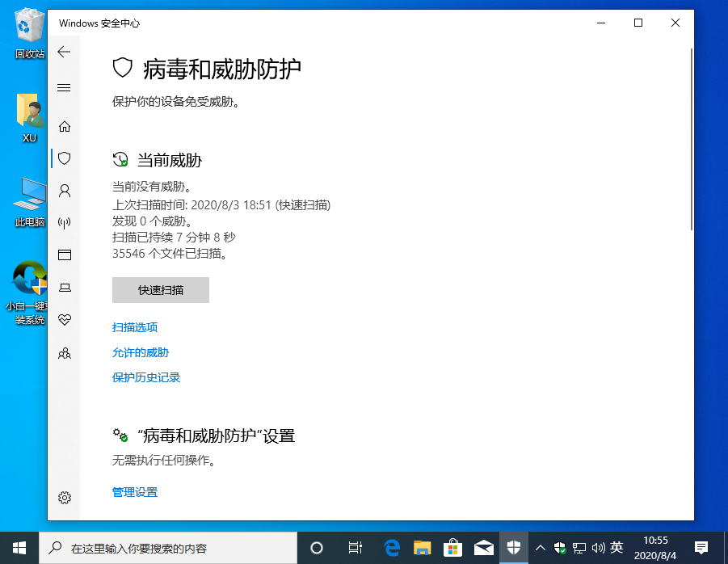This screenshot has height=564, width=728.
Task: Open Firewall and network protection icon
Action: (x=64, y=223)
